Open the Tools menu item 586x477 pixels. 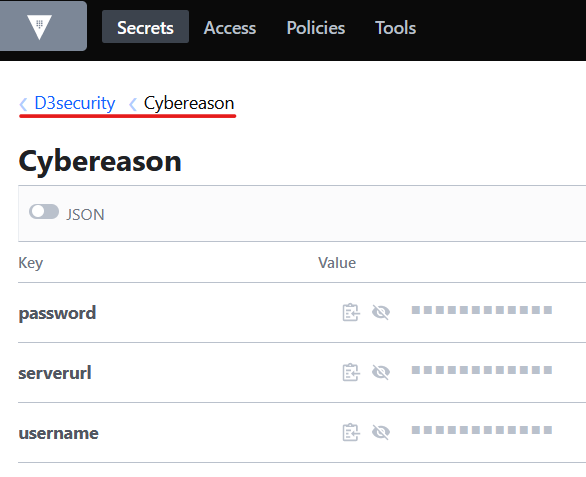click(x=395, y=28)
